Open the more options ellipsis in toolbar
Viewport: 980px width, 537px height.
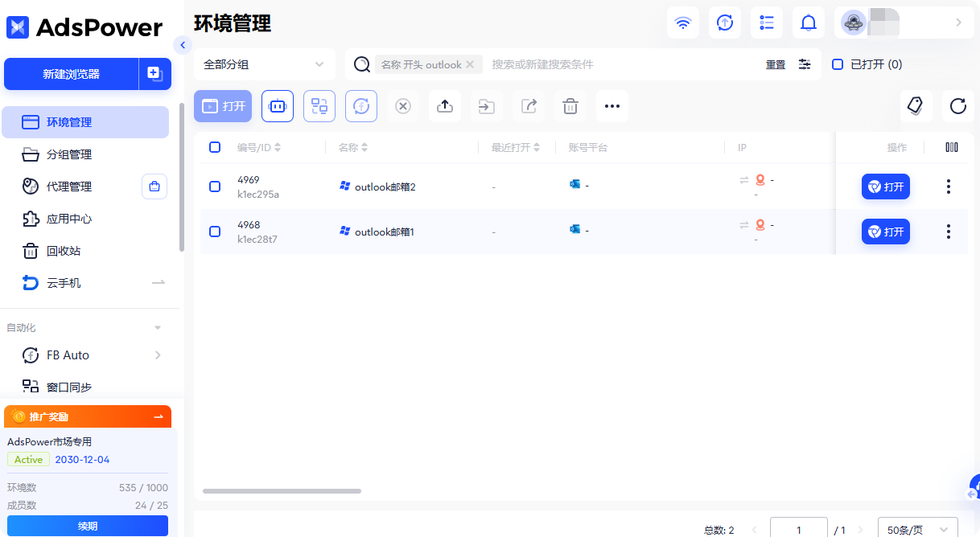pos(612,106)
